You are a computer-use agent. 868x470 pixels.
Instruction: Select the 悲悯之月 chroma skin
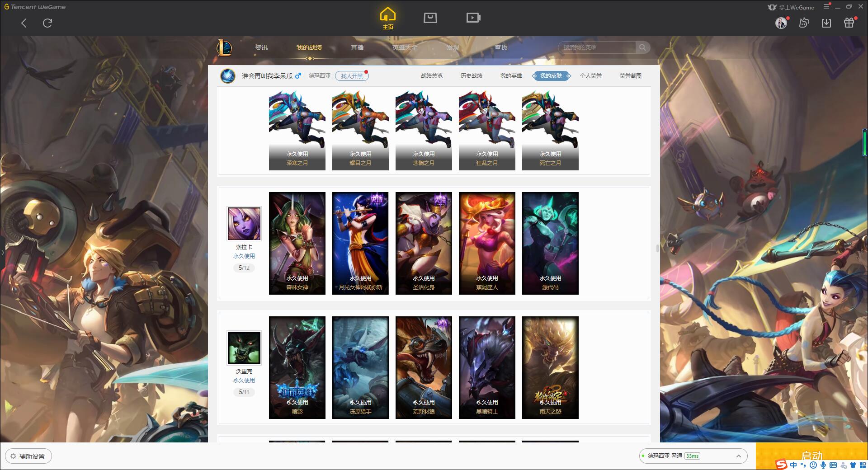[424, 130]
